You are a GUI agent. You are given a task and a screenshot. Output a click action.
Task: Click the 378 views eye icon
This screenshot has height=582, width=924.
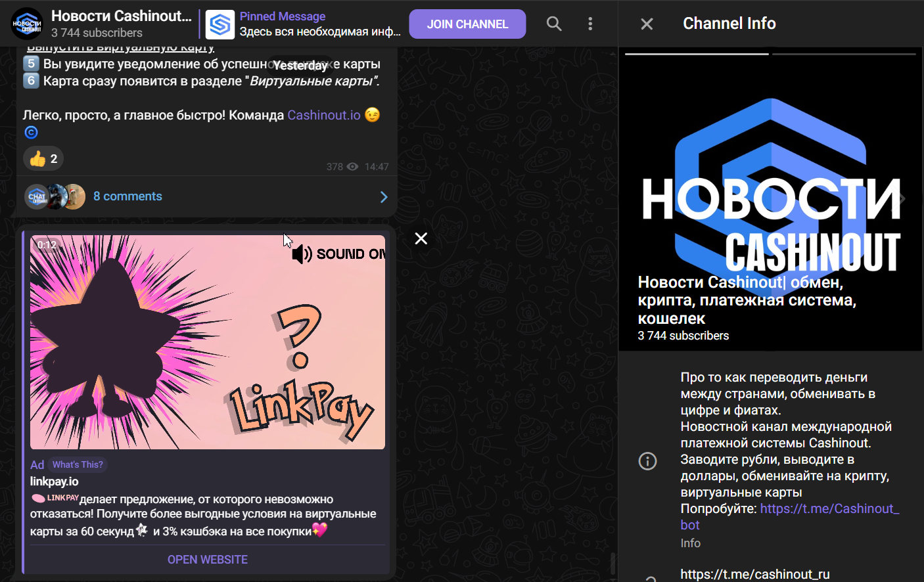(352, 167)
